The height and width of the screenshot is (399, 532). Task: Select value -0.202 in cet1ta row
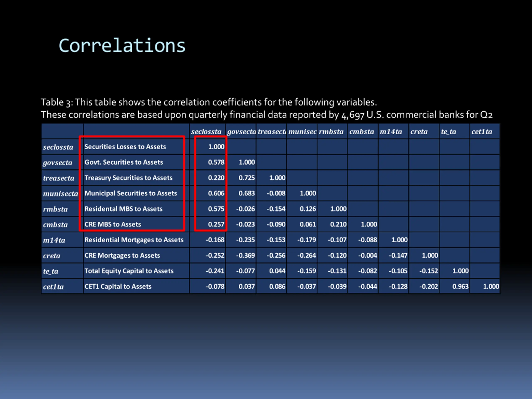pyautogui.click(x=429, y=286)
